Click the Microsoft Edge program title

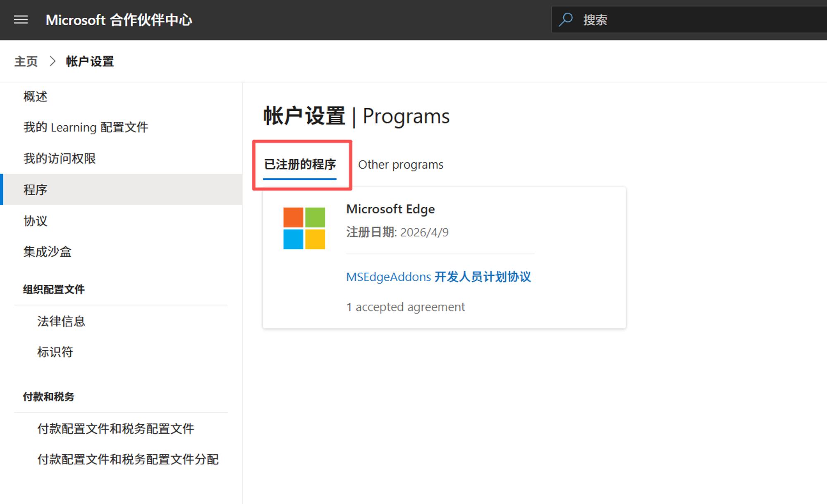[390, 209]
